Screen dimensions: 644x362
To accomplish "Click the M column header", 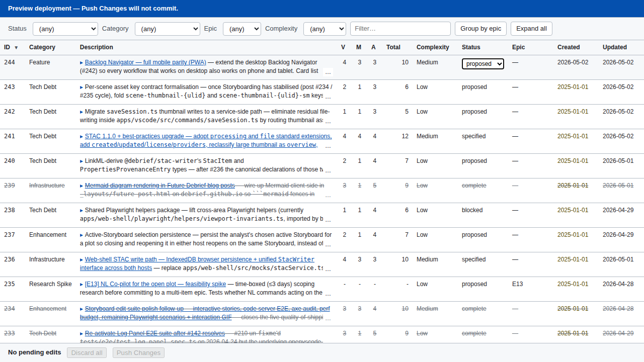I will (359, 47).
